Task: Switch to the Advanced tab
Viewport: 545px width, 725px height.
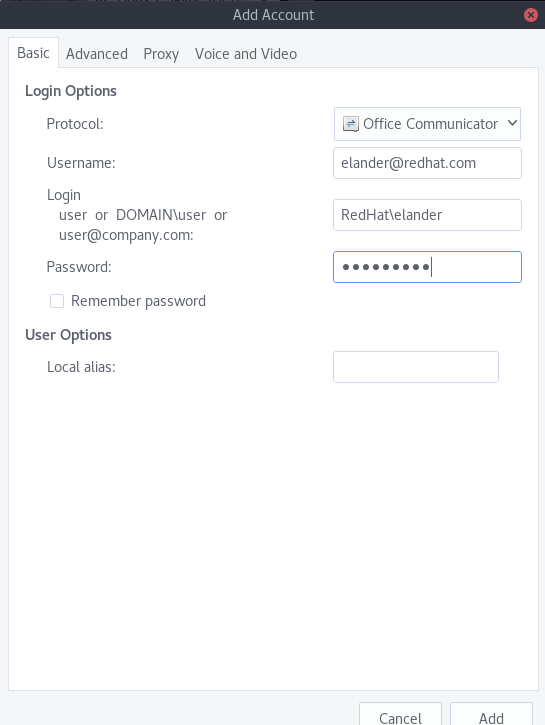Action: 97,54
